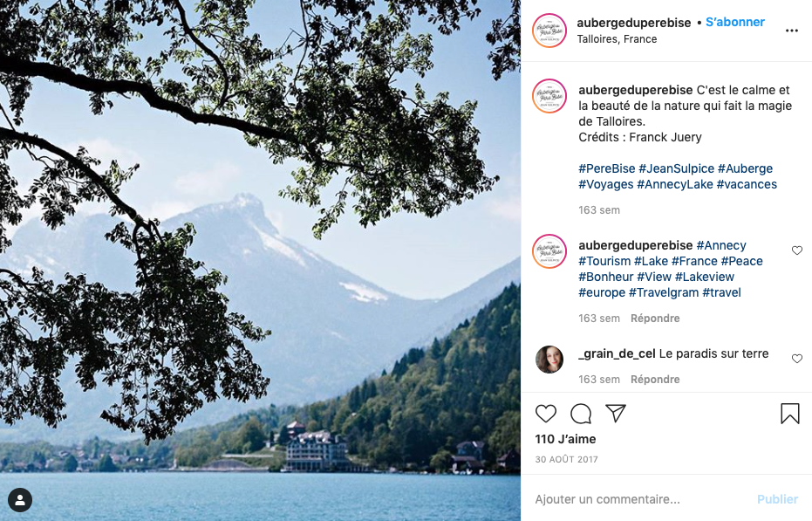The height and width of the screenshot is (521, 812).
Task: Open the #PereBise hashtag
Action: pyautogui.click(x=606, y=168)
